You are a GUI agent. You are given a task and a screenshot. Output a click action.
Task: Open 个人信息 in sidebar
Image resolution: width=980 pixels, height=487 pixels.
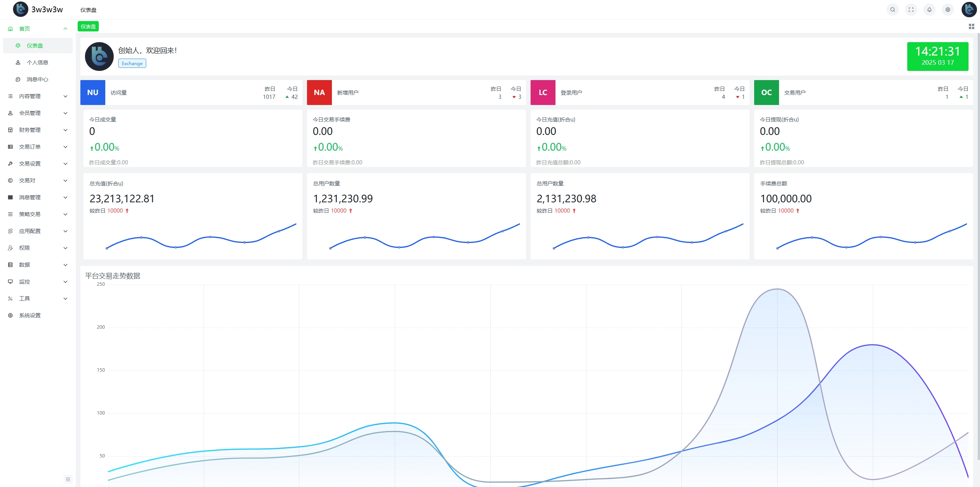click(x=37, y=62)
